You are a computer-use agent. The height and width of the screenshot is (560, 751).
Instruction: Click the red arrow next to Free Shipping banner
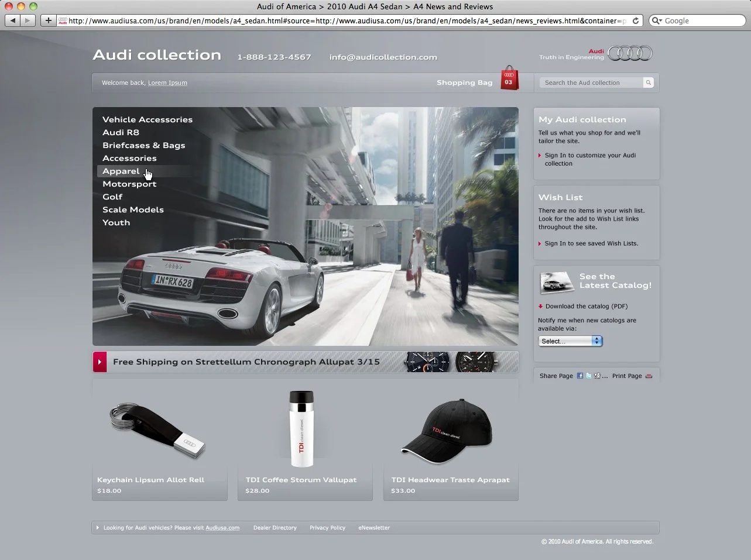coord(100,362)
